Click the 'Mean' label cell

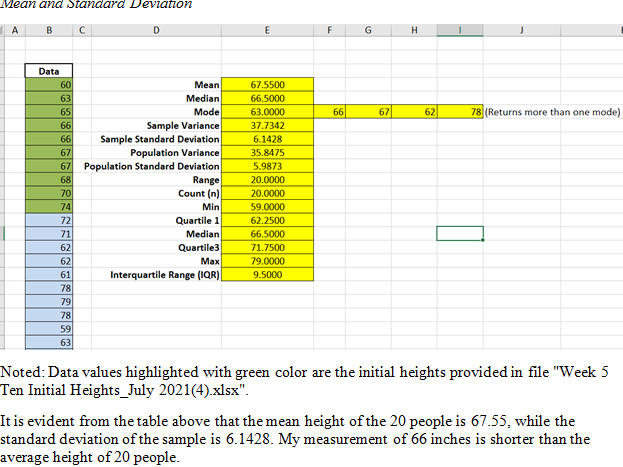pos(207,85)
